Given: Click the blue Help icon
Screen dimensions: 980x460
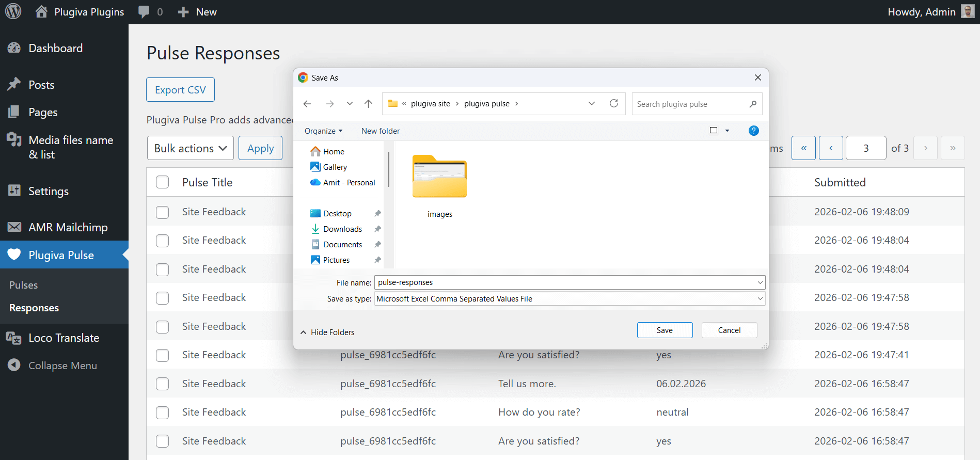Looking at the screenshot, I should pyautogui.click(x=753, y=131).
